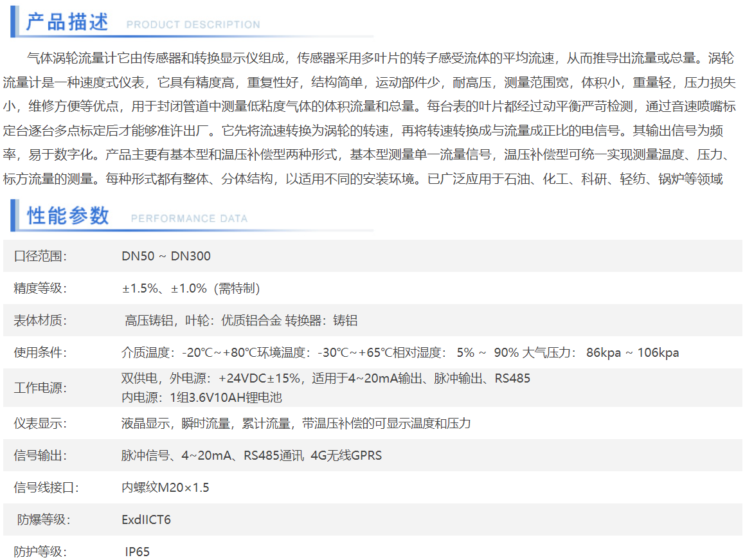The width and height of the screenshot is (745, 560).
Task: Click the ExdIICT6 explosion-proof rating
Action: pyautogui.click(x=146, y=519)
